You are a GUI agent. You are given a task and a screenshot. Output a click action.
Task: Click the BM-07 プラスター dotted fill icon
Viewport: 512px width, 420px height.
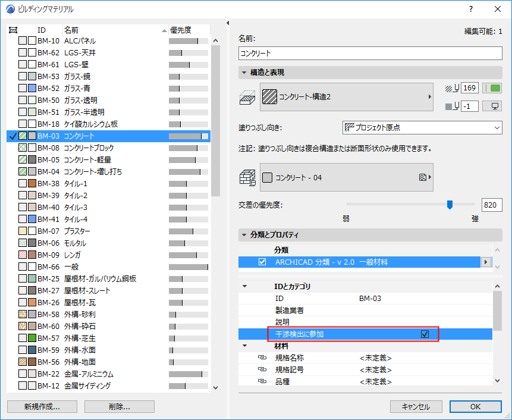(x=23, y=231)
